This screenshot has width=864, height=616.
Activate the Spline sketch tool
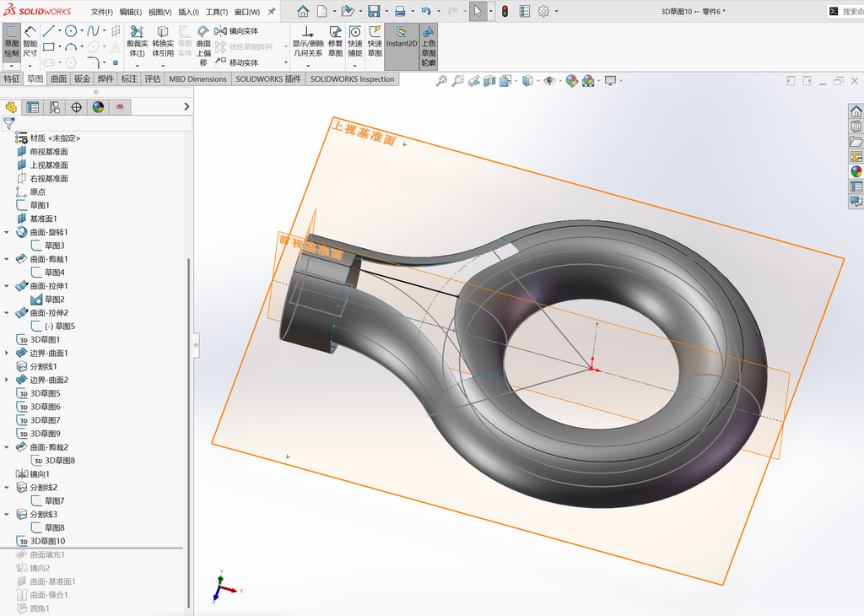pyautogui.click(x=93, y=31)
